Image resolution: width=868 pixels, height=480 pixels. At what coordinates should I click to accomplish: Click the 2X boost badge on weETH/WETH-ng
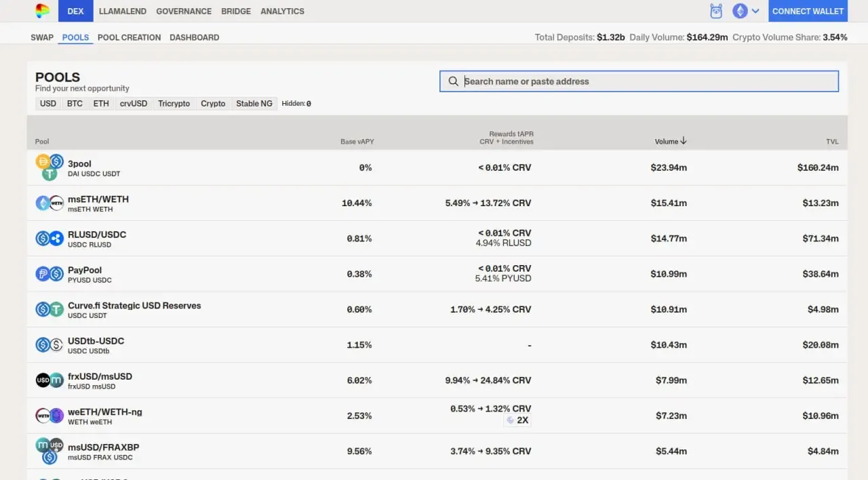[x=517, y=420]
